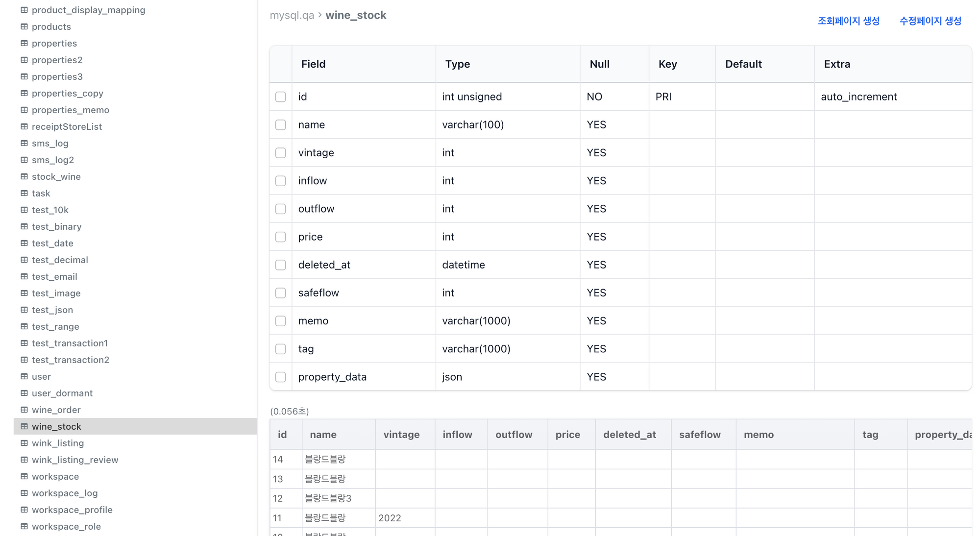Select the deleted_at field checkbox
The height and width of the screenshot is (536, 980).
click(281, 265)
